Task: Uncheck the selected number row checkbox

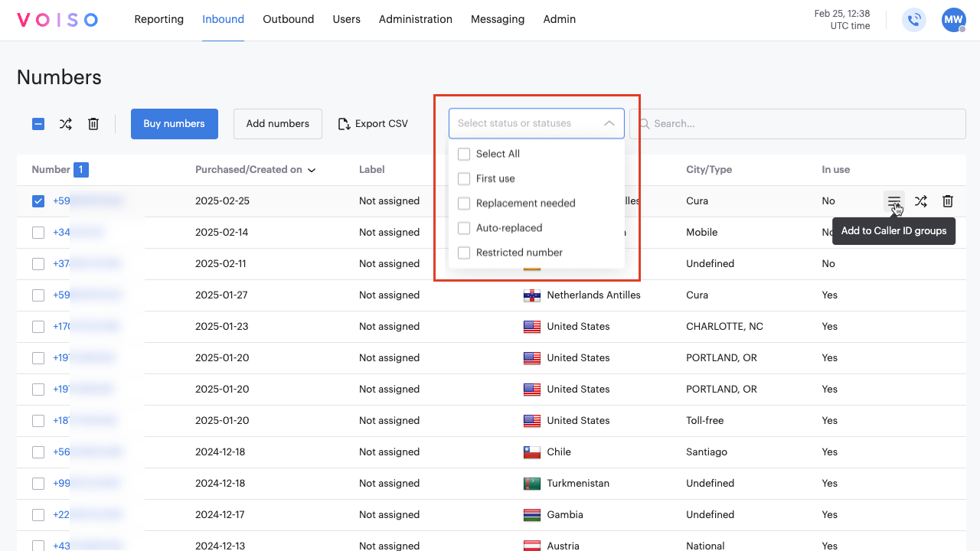Action: [x=38, y=201]
